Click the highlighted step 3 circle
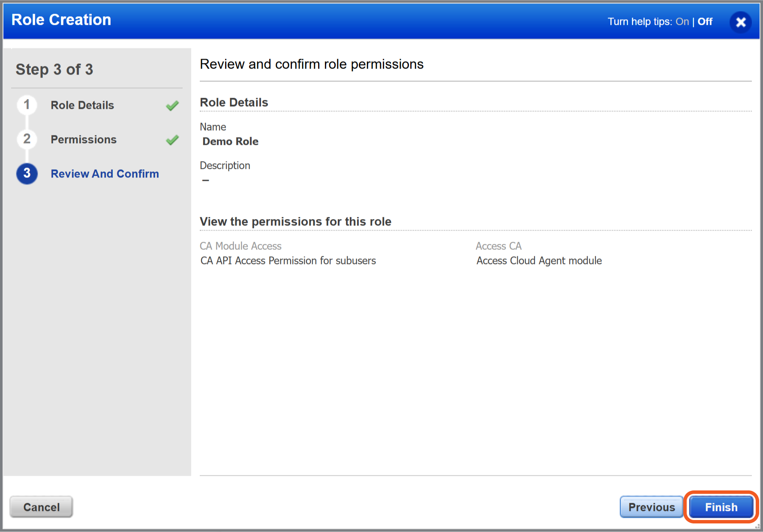 tap(27, 174)
